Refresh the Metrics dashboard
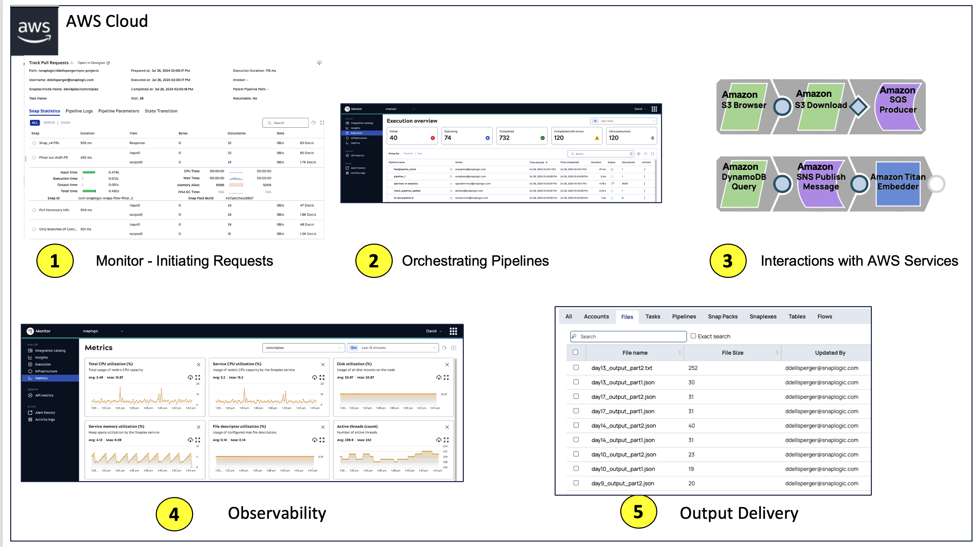 [x=444, y=348]
